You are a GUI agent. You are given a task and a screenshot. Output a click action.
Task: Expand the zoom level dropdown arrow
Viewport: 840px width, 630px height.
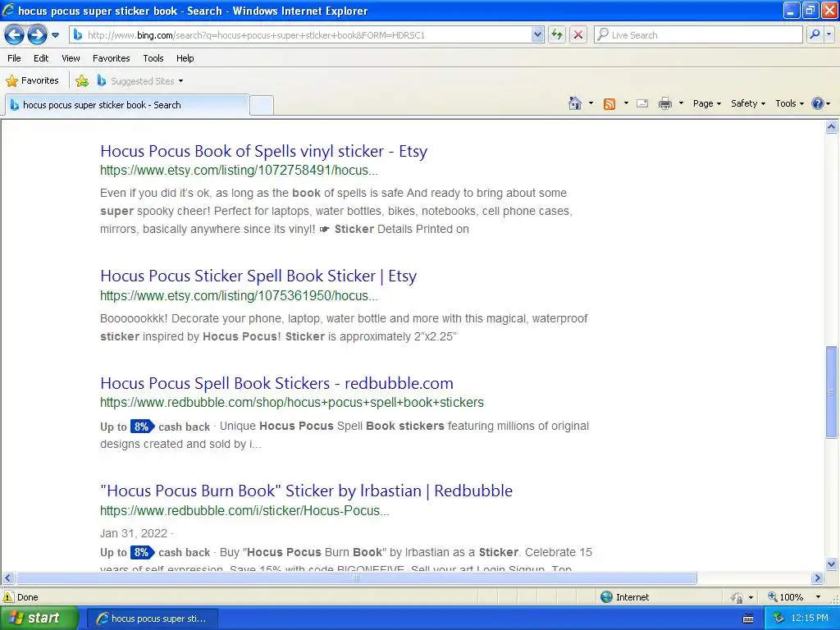click(818, 597)
